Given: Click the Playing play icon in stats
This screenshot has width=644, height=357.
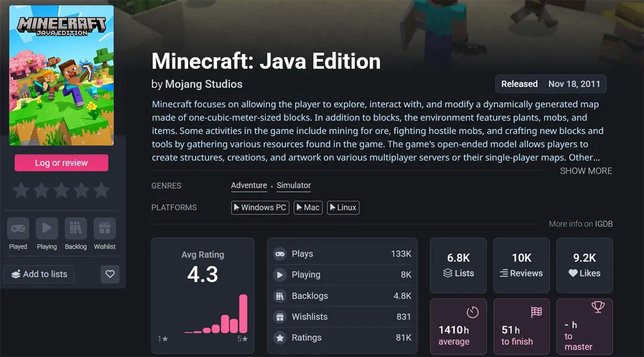Looking at the screenshot, I should [280, 275].
